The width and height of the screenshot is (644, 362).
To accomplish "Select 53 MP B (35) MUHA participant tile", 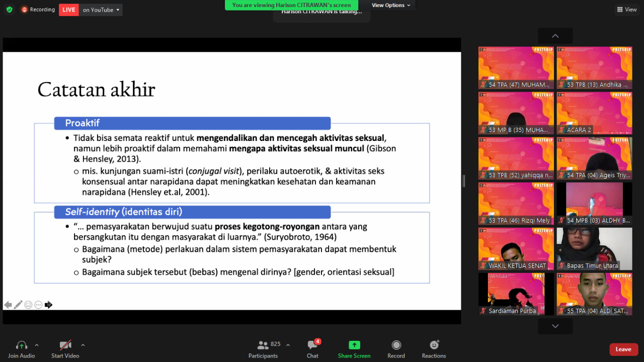I will pyautogui.click(x=516, y=113).
